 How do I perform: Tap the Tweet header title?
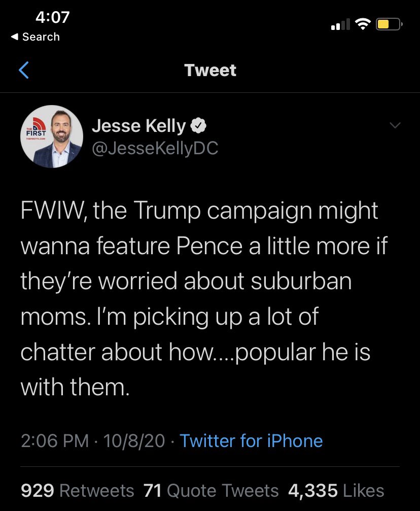[x=210, y=70]
